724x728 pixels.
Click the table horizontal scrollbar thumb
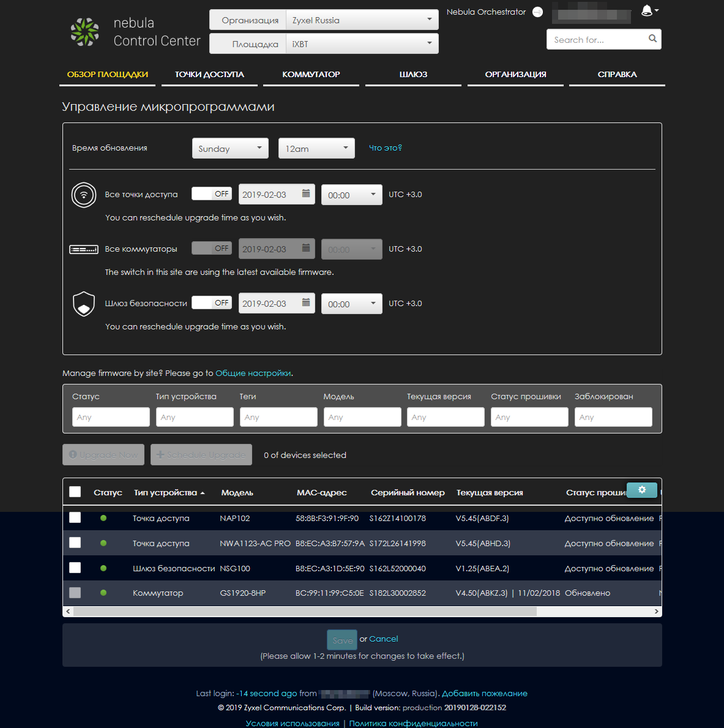pyautogui.click(x=305, y=612)
